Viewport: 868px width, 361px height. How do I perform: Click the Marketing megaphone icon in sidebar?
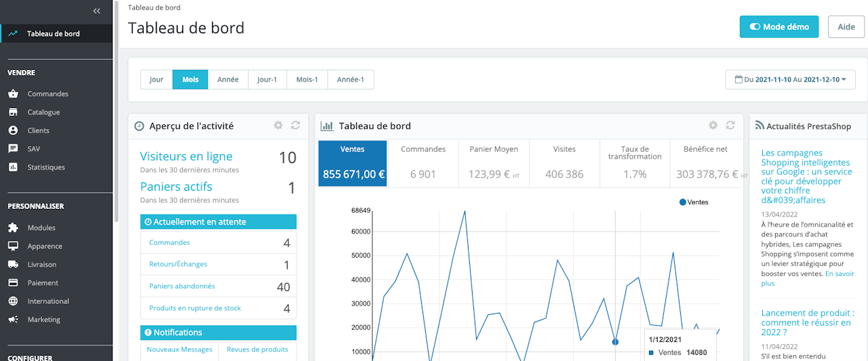click(13, 320)
